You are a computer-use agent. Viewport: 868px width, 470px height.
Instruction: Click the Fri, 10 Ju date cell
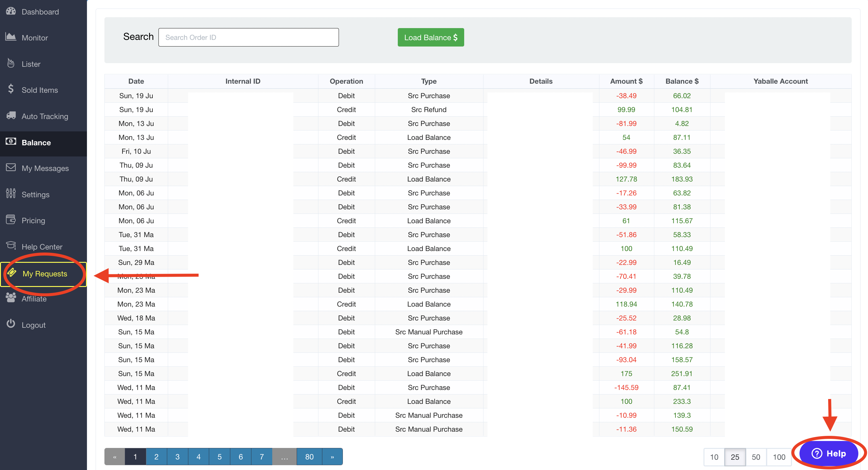(x=136, y=151)
